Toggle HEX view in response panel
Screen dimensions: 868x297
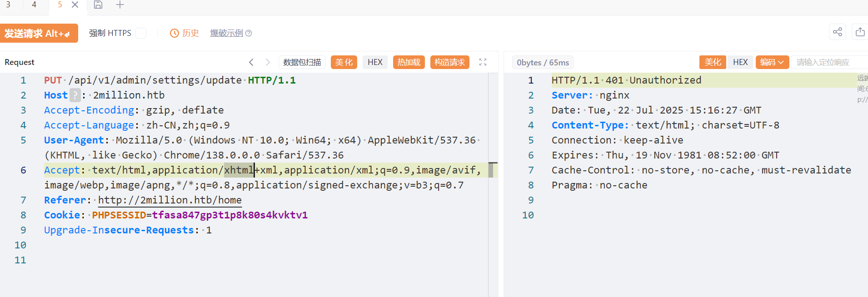(x=740, y=62)
